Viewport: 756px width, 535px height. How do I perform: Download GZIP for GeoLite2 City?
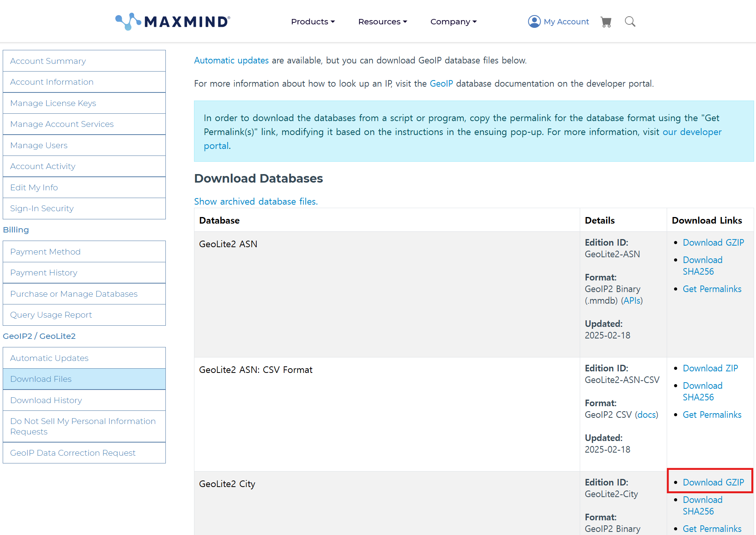713,482
